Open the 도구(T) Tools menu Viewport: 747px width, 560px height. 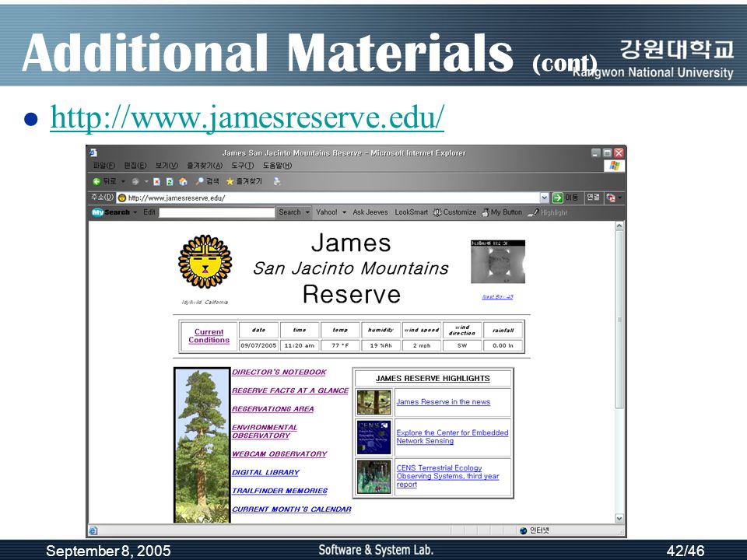(x=243, y=166)
